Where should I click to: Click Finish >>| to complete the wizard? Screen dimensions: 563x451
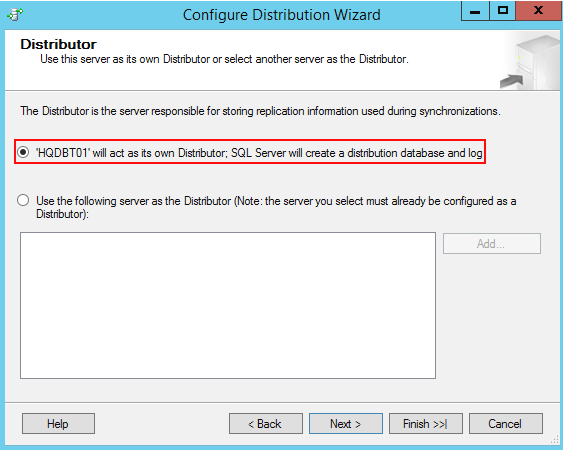coord(426,424)
